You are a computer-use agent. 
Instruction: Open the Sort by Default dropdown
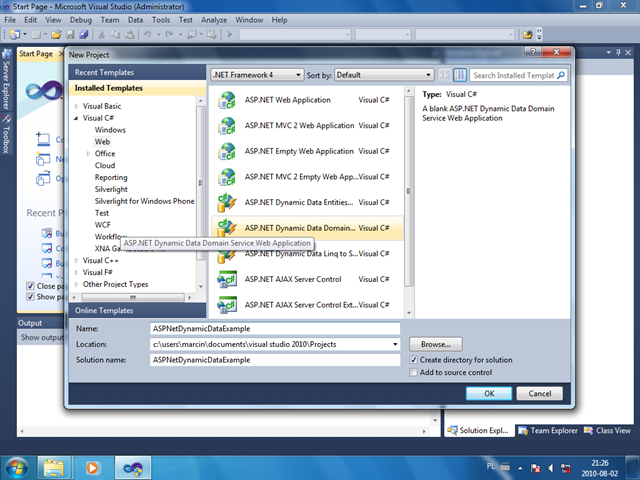(384, 75)
